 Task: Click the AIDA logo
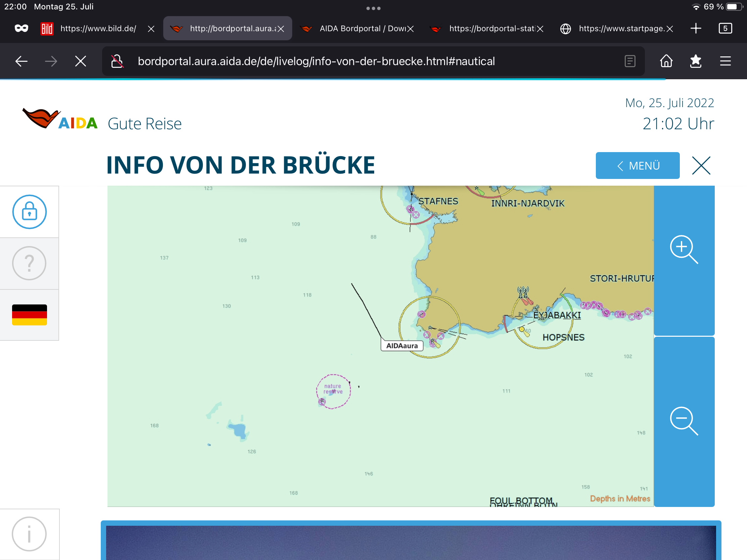[60, 119]
